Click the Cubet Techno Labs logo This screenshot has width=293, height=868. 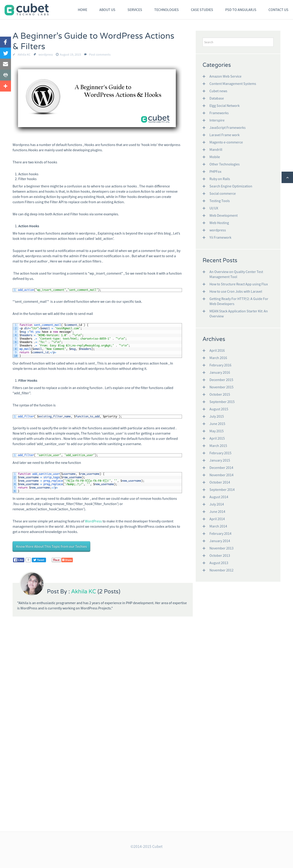coord(27,10)
